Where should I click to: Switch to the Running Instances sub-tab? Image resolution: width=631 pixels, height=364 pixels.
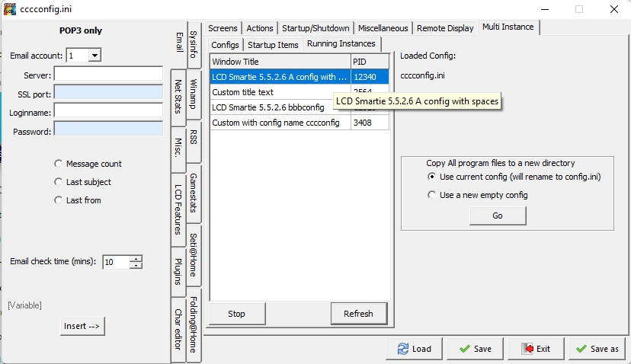(341, 43)
